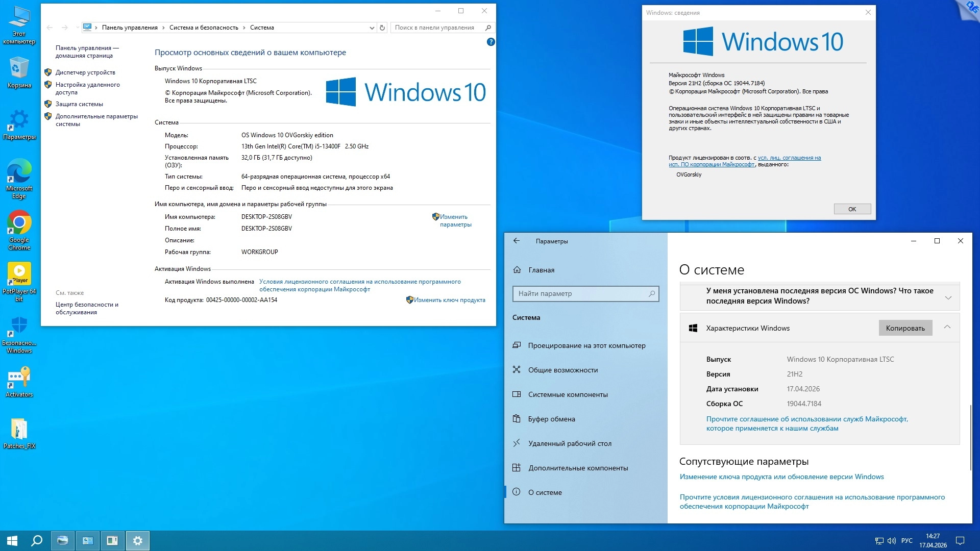The height and width of the screenshot is (551, 980).
Task: Collapse the Windows specifications section
Action: click(x=947, y=327)
